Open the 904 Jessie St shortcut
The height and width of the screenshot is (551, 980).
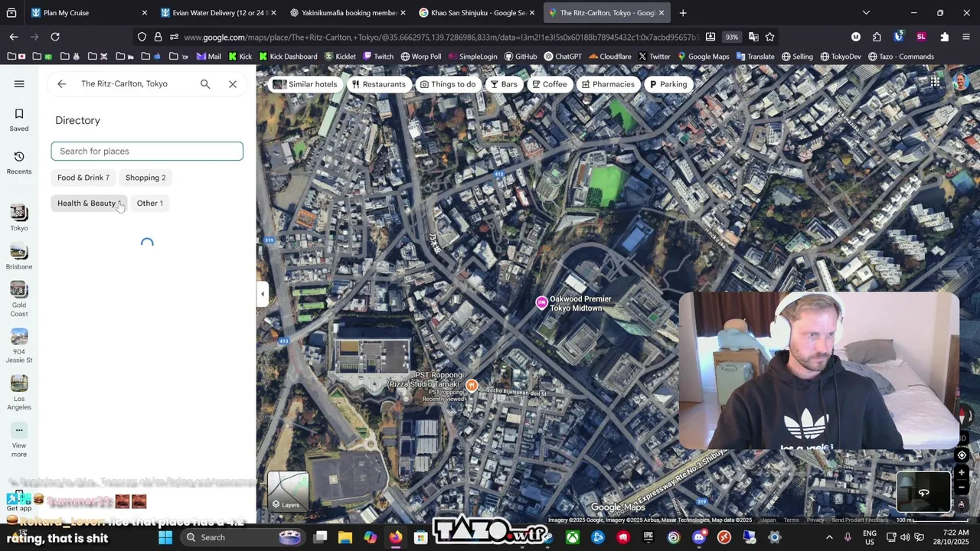pos(19,346)
